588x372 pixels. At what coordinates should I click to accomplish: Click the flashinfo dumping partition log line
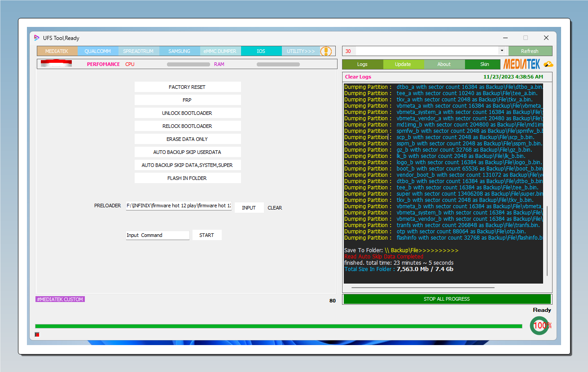pyautogui.click(x=443, y=238)
